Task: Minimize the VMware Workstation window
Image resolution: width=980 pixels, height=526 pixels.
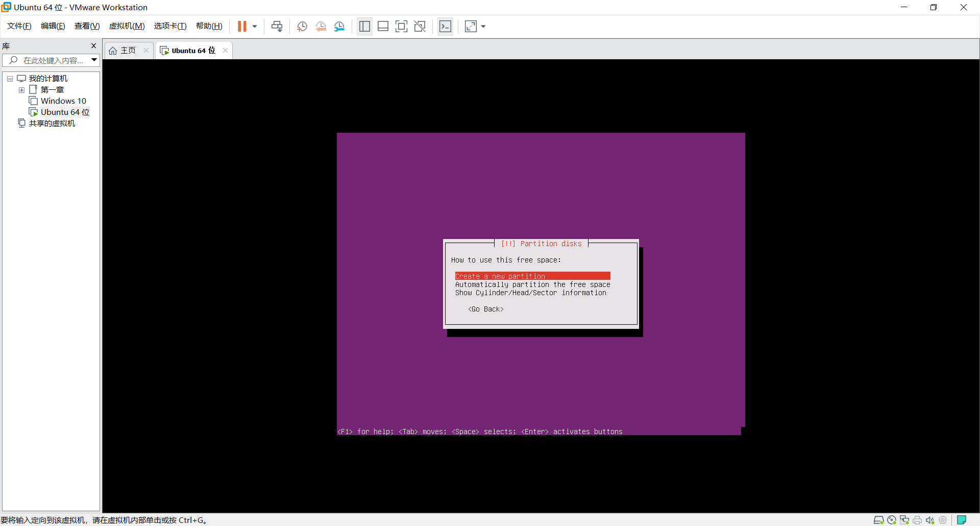Action: (x=904, y=7)
